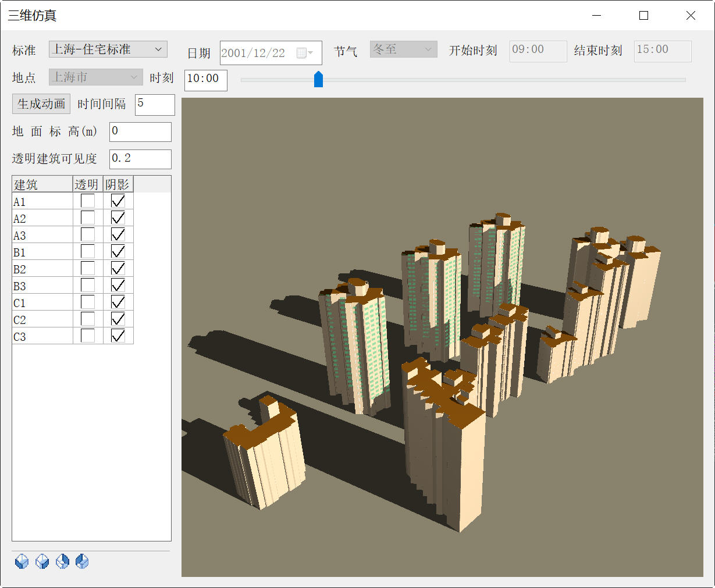715x588 pixels.
Task: Select building row C3 in the list
Action: (73, 336)
